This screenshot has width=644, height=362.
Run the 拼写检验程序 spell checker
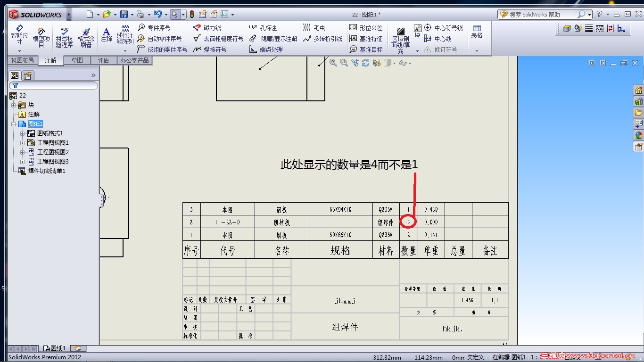click(x=64, y=37)
